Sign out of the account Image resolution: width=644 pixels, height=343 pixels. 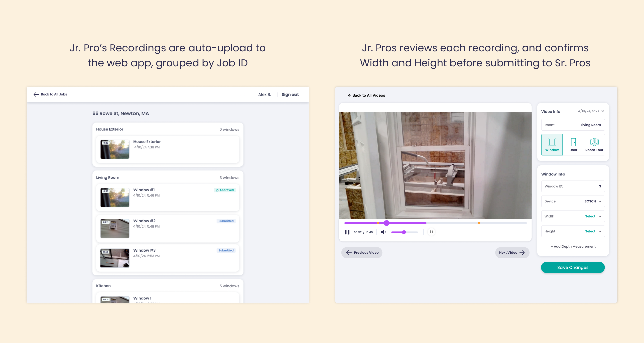[290, 95]
